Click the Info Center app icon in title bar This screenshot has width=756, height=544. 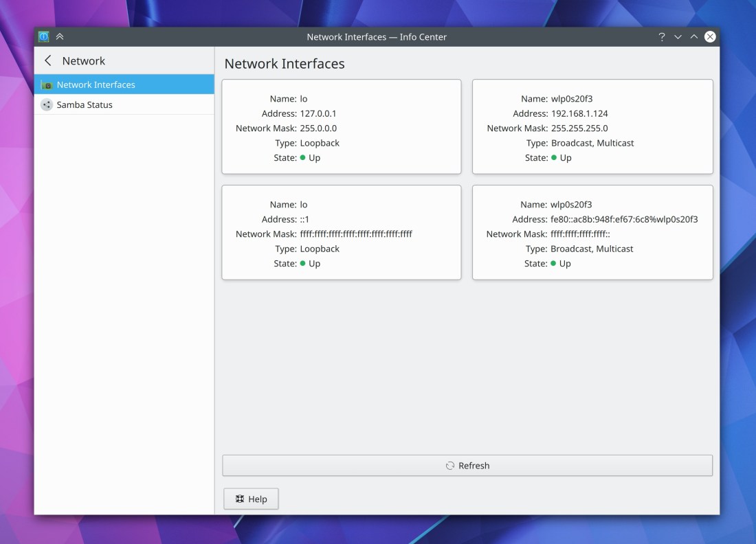coord(44,37)
